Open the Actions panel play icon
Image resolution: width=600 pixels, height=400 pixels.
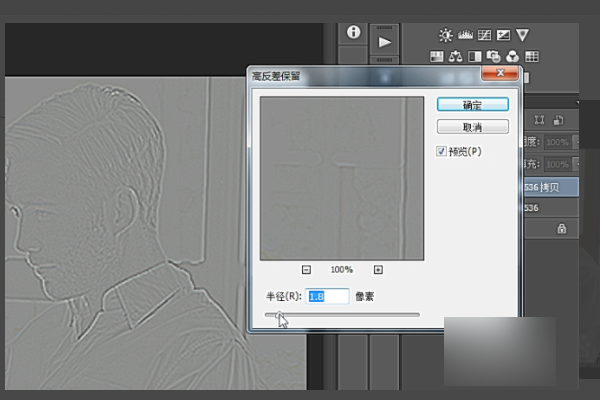click(385, 41)
